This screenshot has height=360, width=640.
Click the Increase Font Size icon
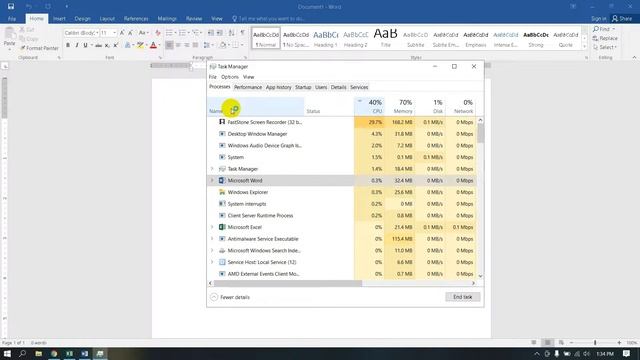[x=122, y=33]
